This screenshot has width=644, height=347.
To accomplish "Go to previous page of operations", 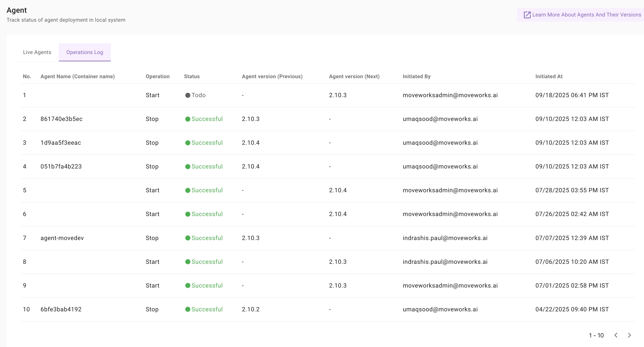I will [x=616, y=335].
